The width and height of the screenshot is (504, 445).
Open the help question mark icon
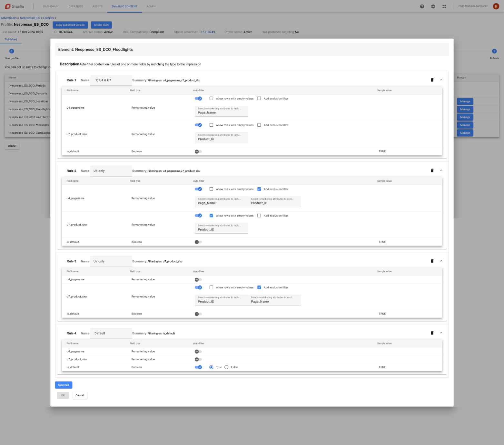422,6
